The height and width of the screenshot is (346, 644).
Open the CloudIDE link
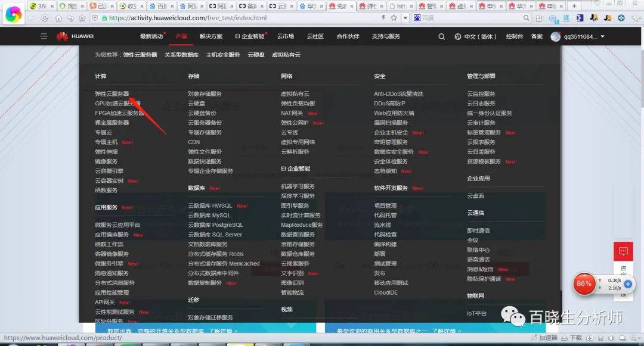click(386, 292)
